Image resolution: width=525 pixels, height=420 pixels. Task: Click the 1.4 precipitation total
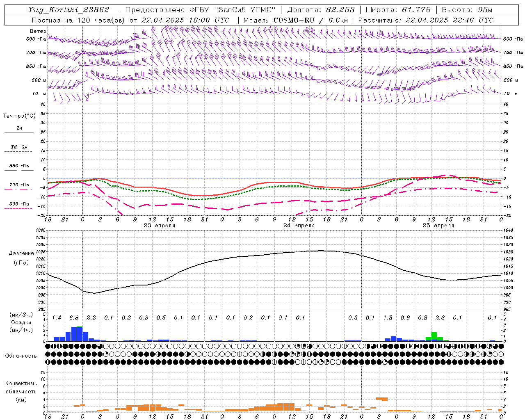click(x=56, y=318)
